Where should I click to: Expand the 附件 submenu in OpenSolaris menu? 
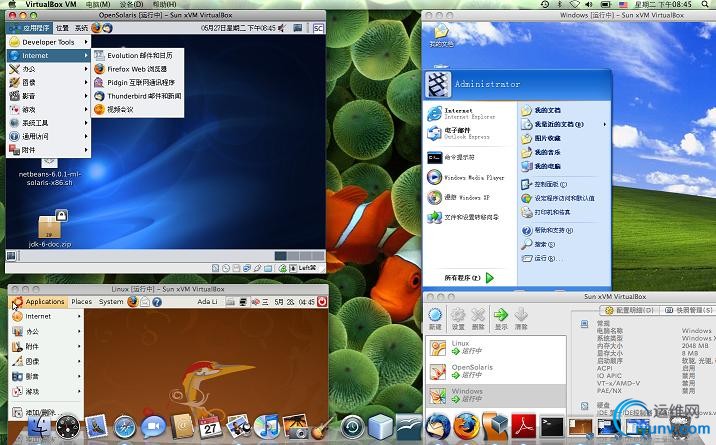(49, 150)
